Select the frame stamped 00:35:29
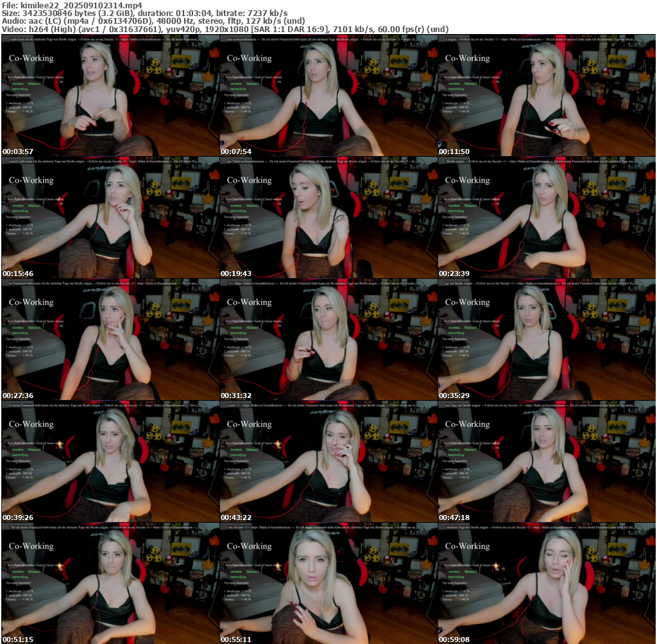 click(x=547, y=340)
